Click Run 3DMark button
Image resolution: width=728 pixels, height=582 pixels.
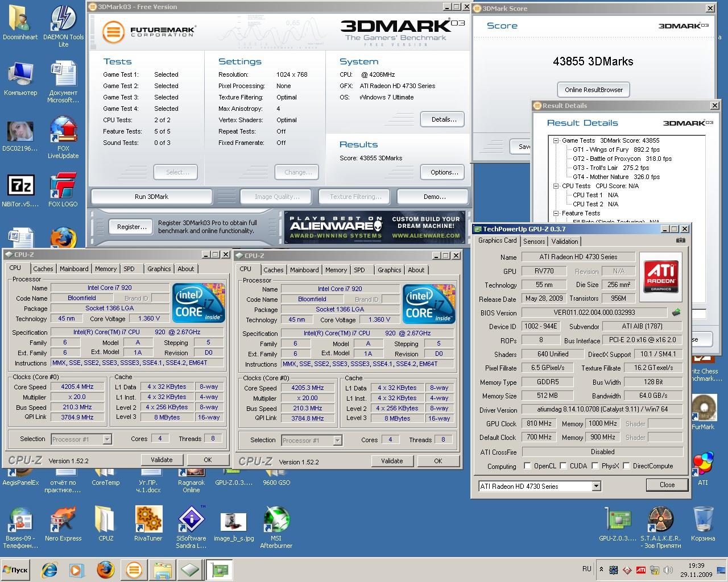click(151, 197)
